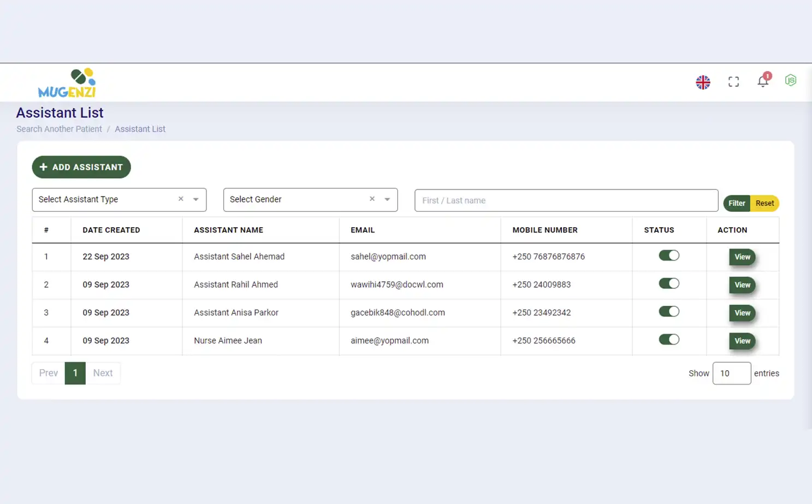Open notifications via the bell icon

click(x=763, y=80)
